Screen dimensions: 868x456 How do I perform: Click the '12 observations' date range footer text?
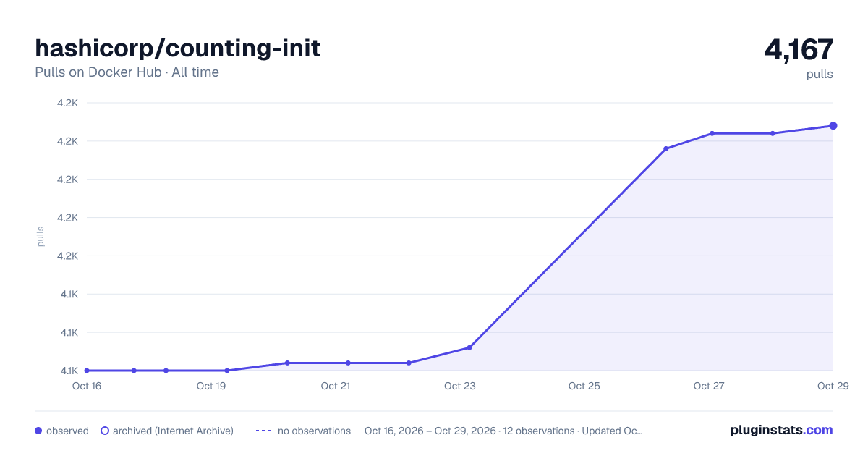pyautogui.click(x=503, y=431)
